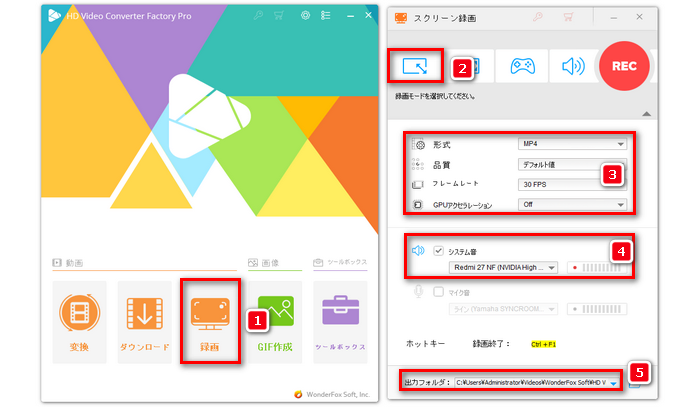
Task: Open the ツールボックス (Toolbox) module
Action: click(x=340, y=322)
